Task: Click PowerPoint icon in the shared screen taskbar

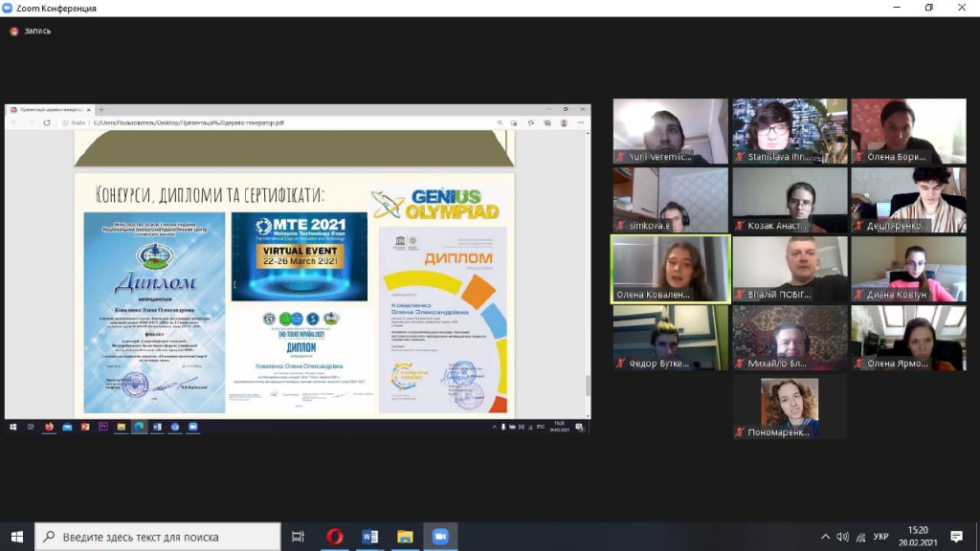Action: pos(85,428)
